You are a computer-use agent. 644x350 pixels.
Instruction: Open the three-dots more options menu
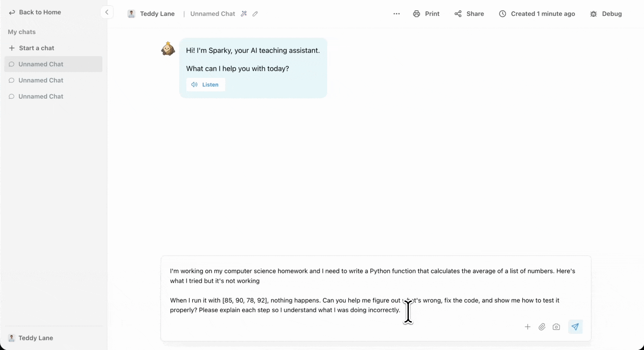pyautogui.click(x=397, y=14)
